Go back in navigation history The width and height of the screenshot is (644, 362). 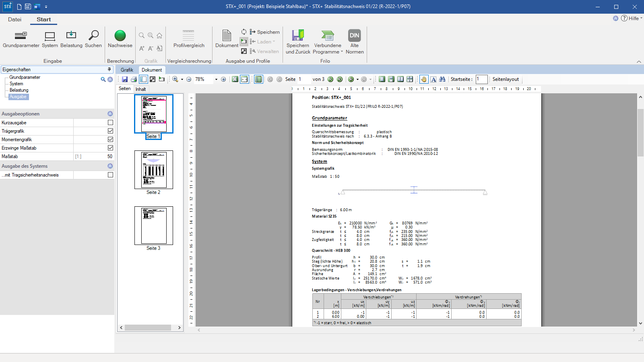pyautogui.click(x=351, y=79)
